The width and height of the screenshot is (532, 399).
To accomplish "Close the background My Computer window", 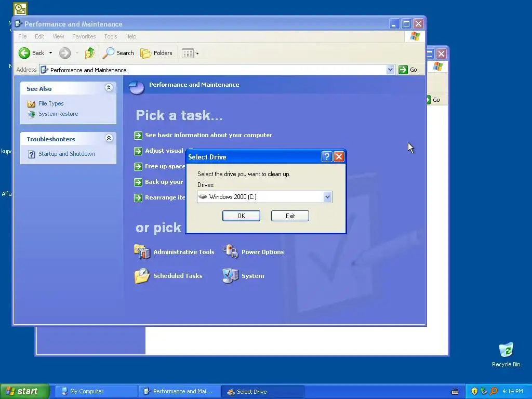I will point(441,54).
